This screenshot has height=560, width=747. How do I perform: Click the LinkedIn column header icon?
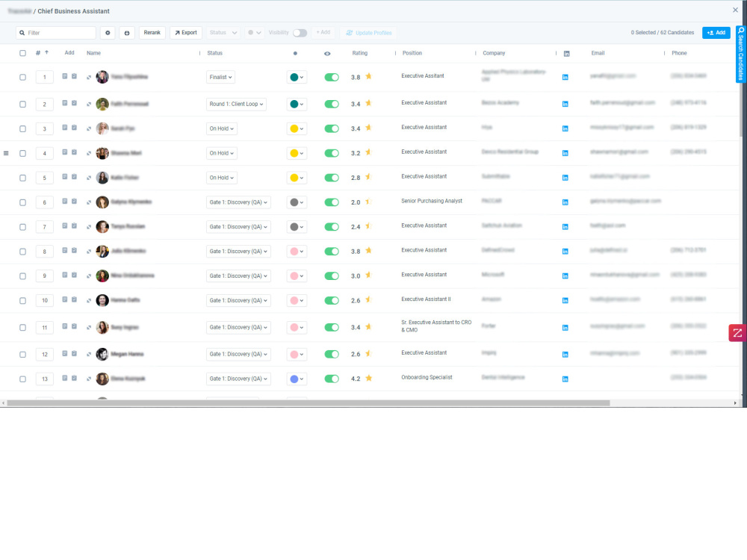(x=566, y=54)
